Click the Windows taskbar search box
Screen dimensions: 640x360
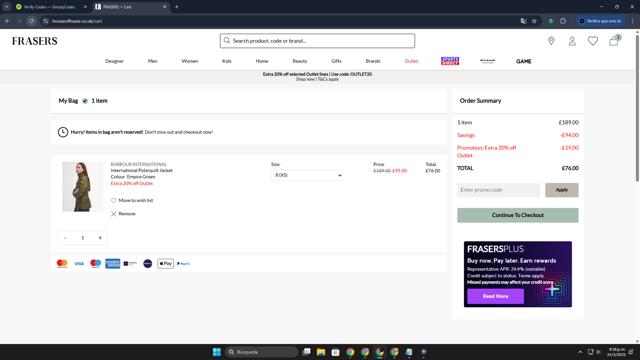(x=261, y=352)
